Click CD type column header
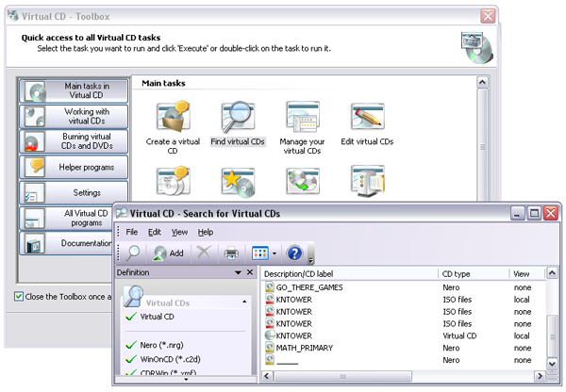The width and height of the screenshot is (566, 392). click(x=474, y=274)
